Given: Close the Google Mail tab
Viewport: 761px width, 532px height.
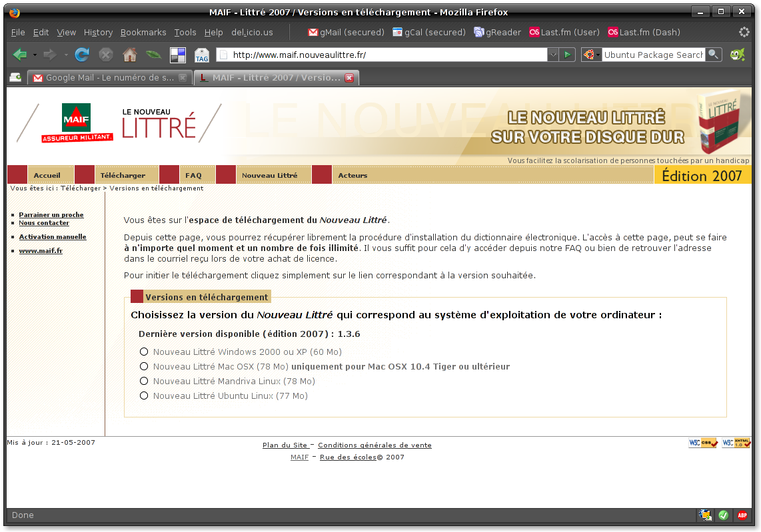Looking at the screenshot, I should click(183, 78).
